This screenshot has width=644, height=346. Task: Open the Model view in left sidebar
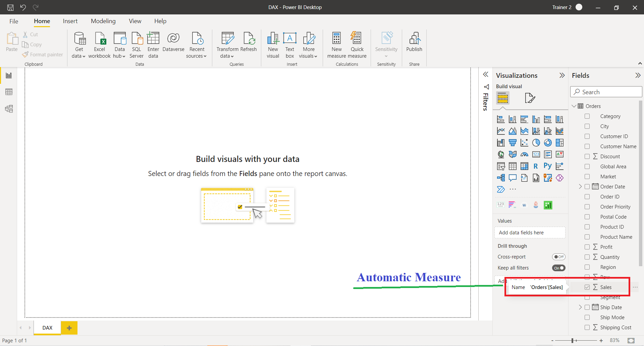click(x=9, y=109)
